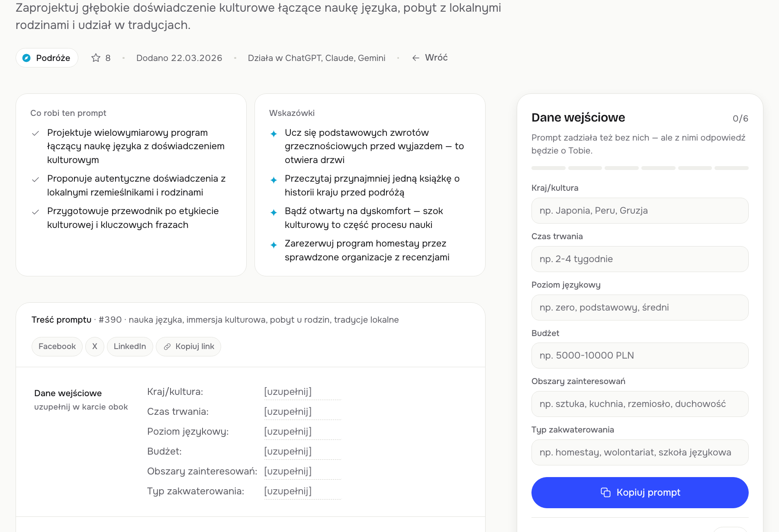Click the star rating icon

pos(96,58)
